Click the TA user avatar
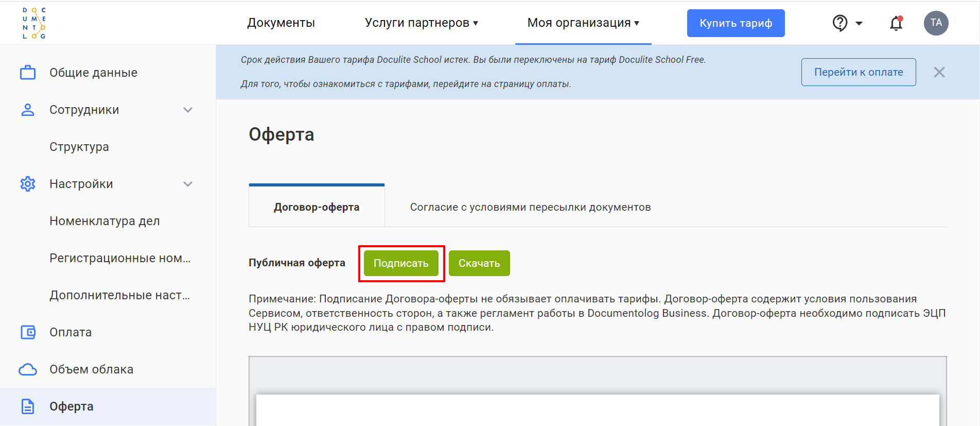Viewport: 980px width, 426px height. (x=936, y=23)
